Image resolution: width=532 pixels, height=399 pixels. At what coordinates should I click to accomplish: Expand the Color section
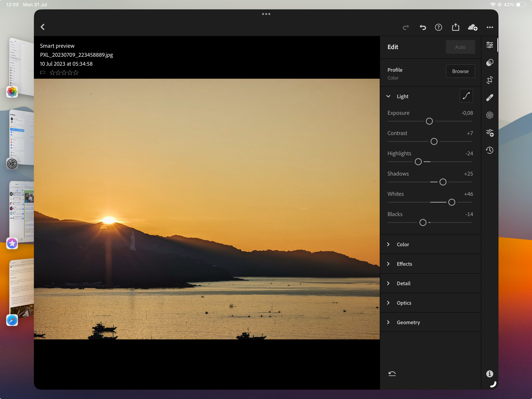pyautogui.click(x=403, y=244)
